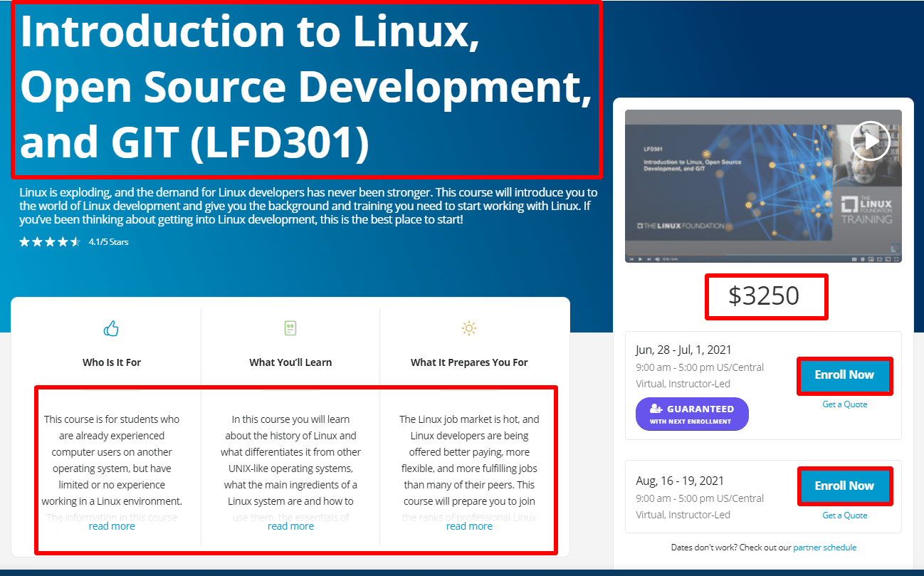Click the sun icon above What It Prepares You For
The width and height of the screenshot is (924, 576).
(469, 328)
